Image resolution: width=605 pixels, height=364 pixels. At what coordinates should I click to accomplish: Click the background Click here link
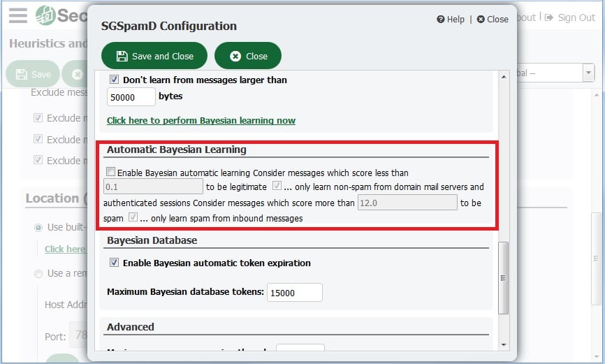66,249
